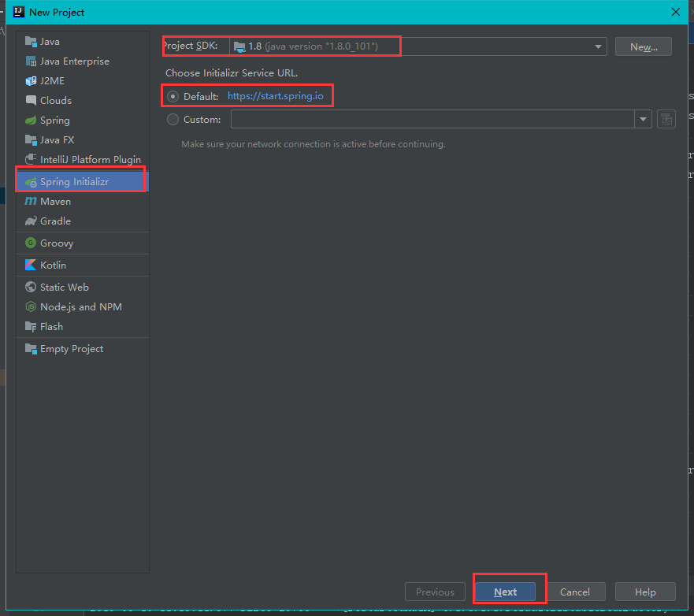This screenshot has width=694, height=616.
Task: Click the Gradle elephant icon
Action: [31, 221]
